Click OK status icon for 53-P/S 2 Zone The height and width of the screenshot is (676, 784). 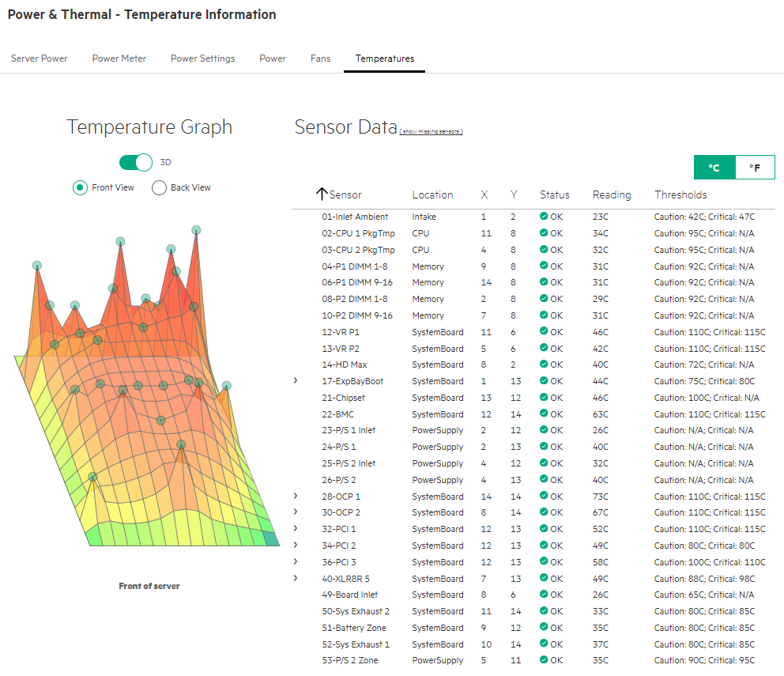[544, 659]
